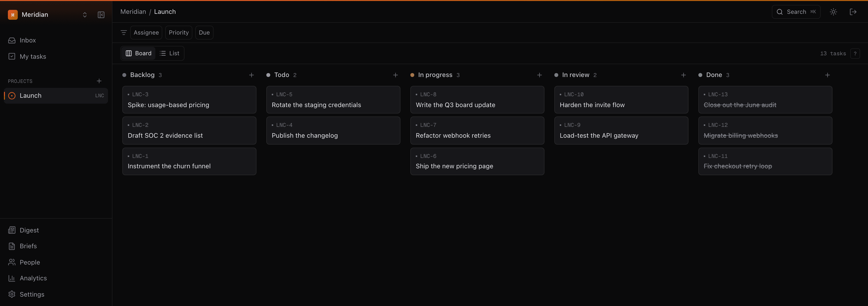Open the Due filter
Image resolution: width=868 pixels, height=306 pixels.
coord(204,32)
